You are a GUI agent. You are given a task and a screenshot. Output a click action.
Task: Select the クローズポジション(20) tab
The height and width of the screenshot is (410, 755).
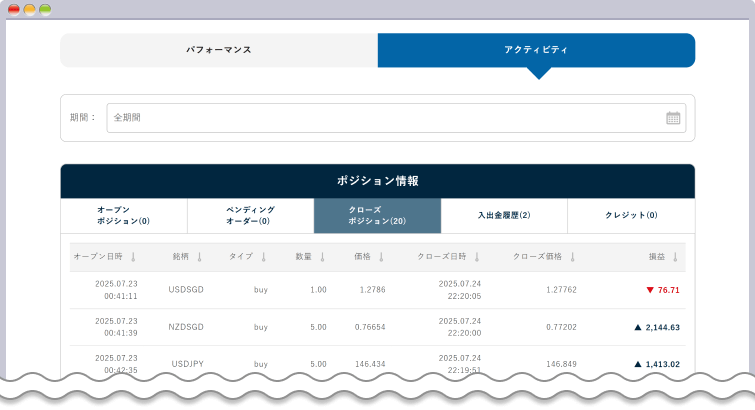pos(378,215)
